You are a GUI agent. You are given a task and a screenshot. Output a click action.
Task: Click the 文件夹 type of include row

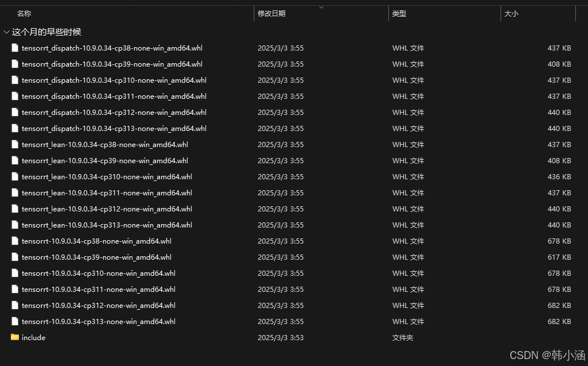pyautogui.click(x=402, y=337)
